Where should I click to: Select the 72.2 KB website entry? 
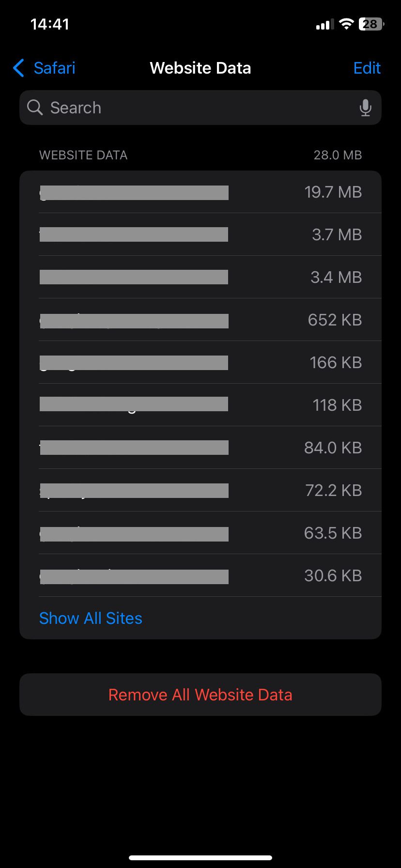[x=200, y=490]
